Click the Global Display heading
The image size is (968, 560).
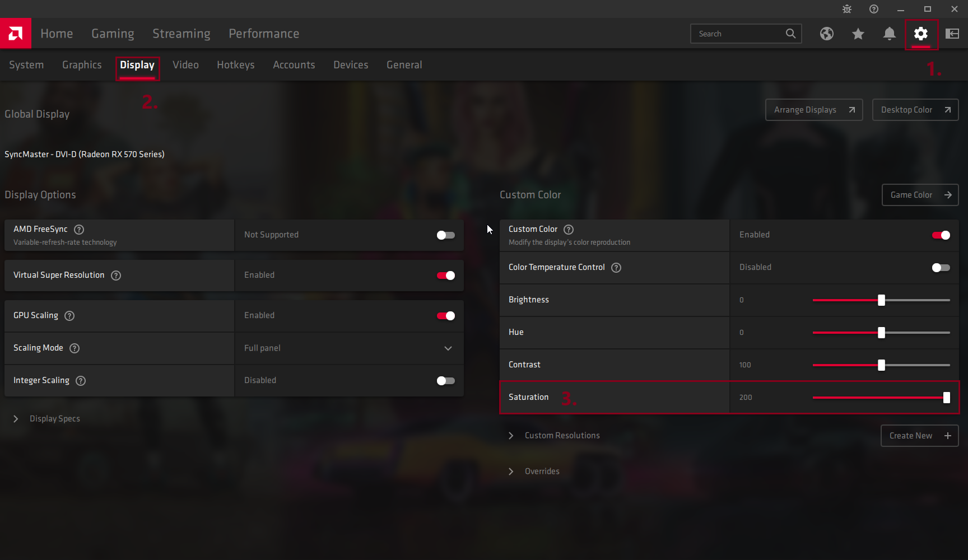coord(37,114)
